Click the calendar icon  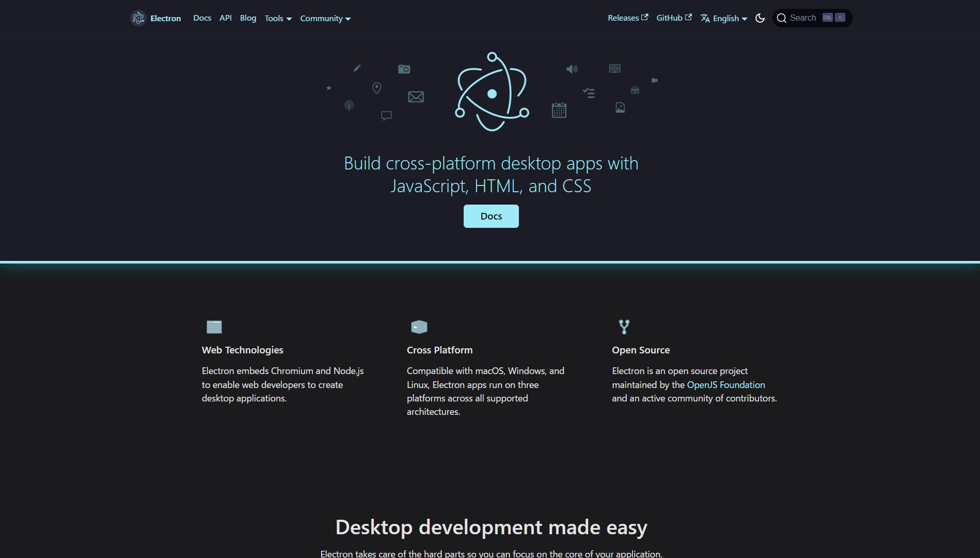pyautogui.click(x=559, y=110)
